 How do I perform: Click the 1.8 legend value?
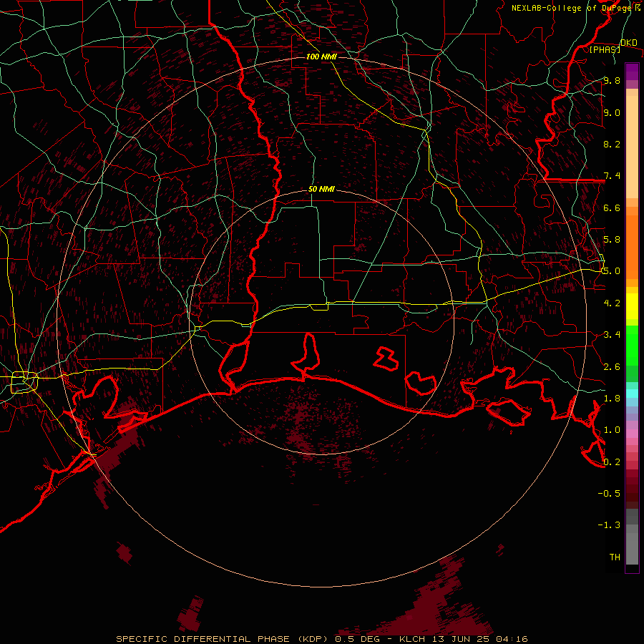tap(612, 399)
